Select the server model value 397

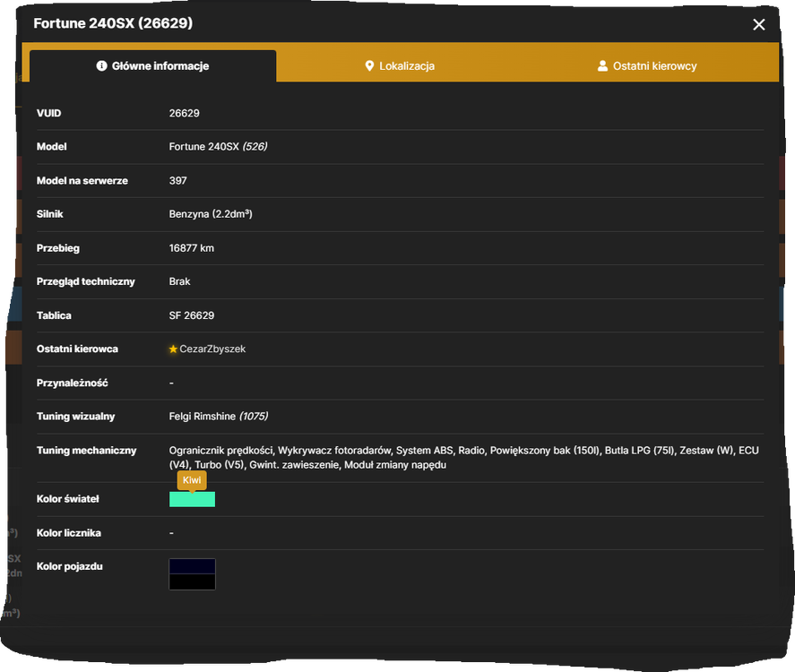tap(178, 180)
